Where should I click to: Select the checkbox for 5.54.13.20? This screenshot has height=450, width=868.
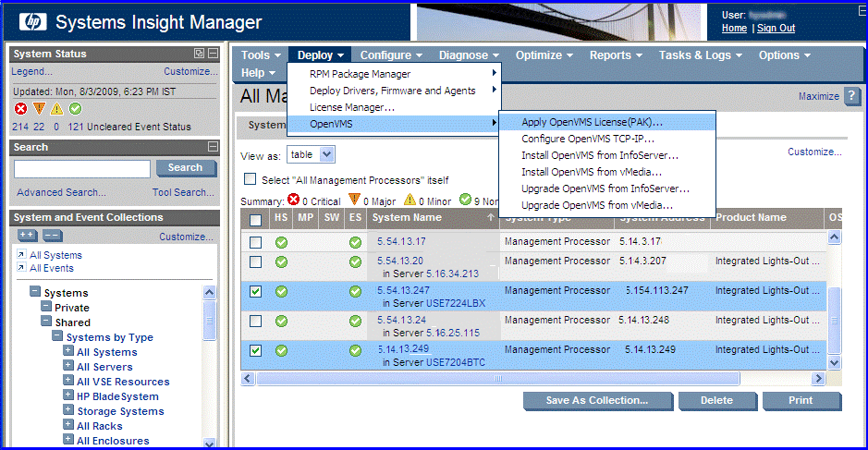point(255,261)
